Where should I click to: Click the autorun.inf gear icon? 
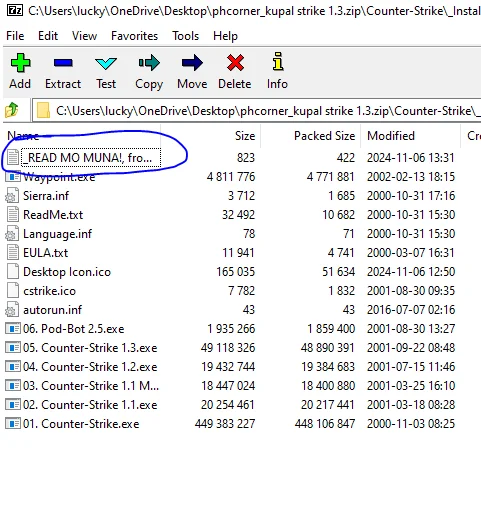(12, 310)
